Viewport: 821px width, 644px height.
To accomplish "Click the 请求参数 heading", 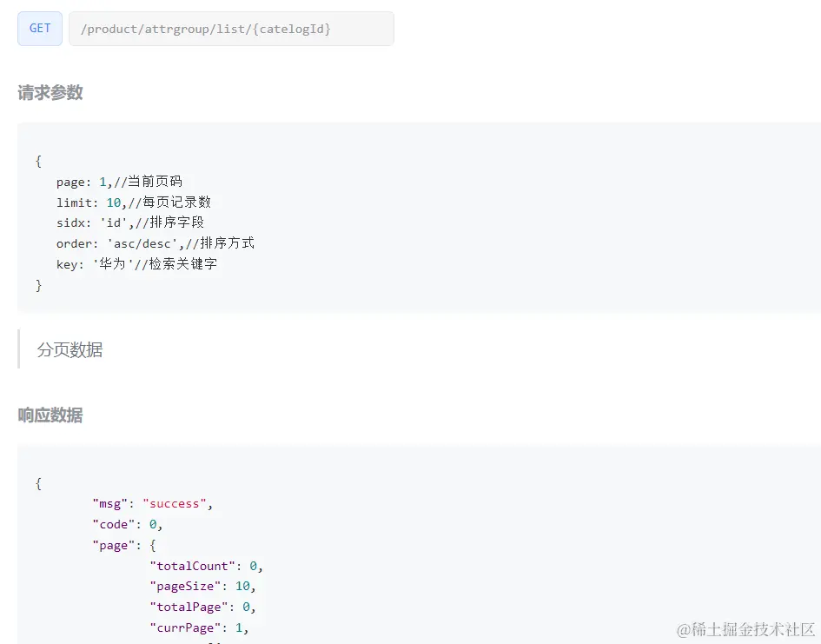I will [x=50, y=93].
